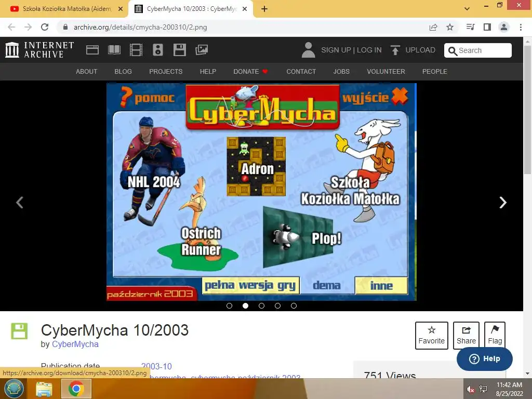Open the VOLUNTEER menu item
Screen dimensions: 532x399
click(x=386, y=72)
